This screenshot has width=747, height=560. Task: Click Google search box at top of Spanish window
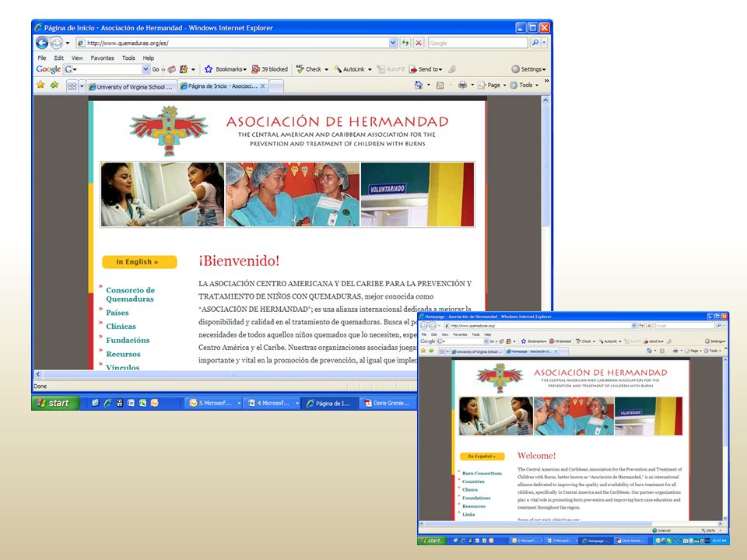pyautogui.click(x=478, y=43)
